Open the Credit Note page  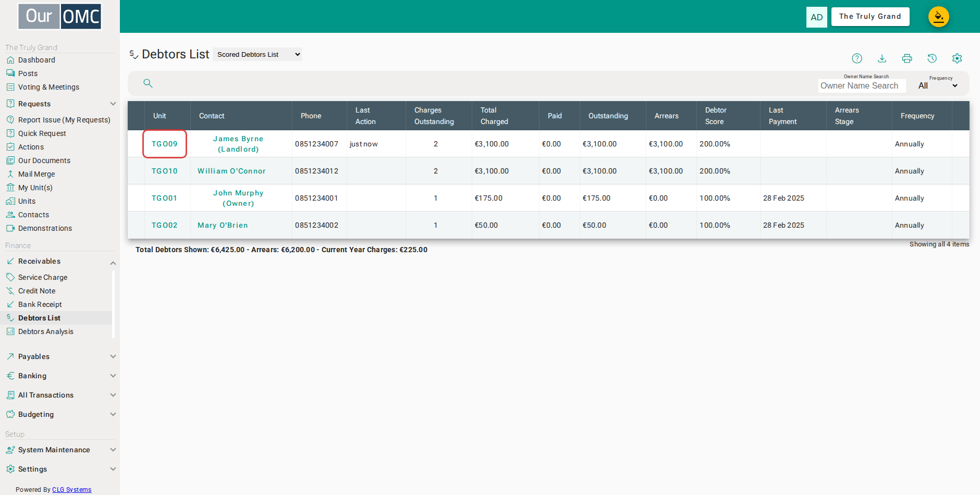tap(36, 291)
